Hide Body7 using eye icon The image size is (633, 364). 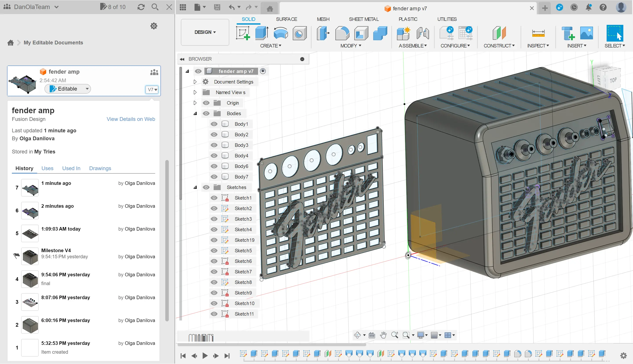pos(214,177)
